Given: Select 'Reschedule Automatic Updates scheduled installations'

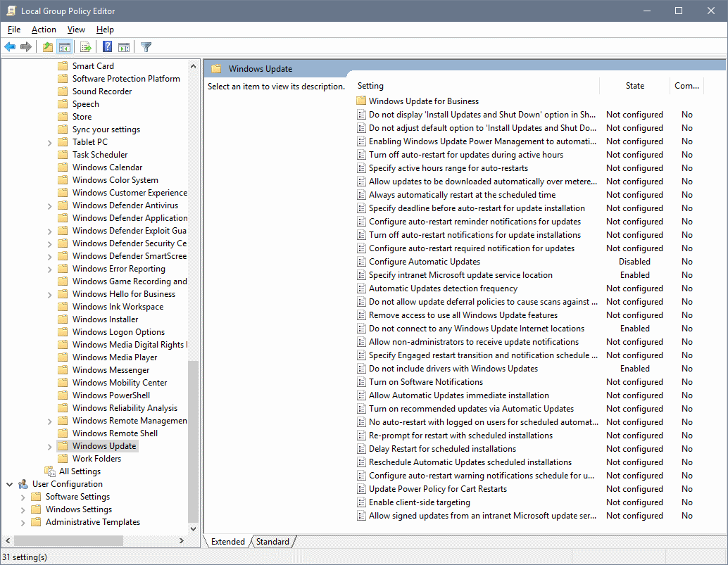Looking at the screenshot, I should point(470,462).
